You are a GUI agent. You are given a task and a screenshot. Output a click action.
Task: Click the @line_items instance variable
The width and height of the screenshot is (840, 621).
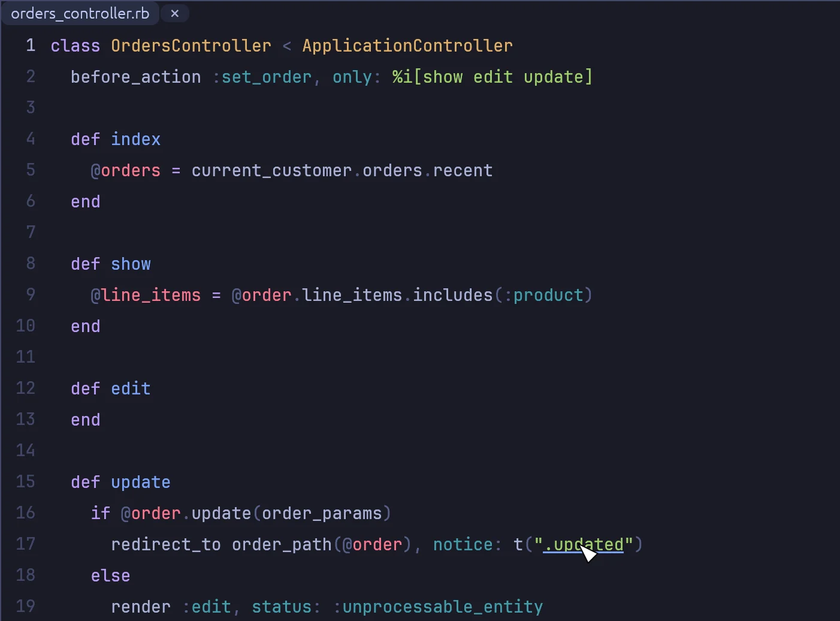[x=146, y=295]
